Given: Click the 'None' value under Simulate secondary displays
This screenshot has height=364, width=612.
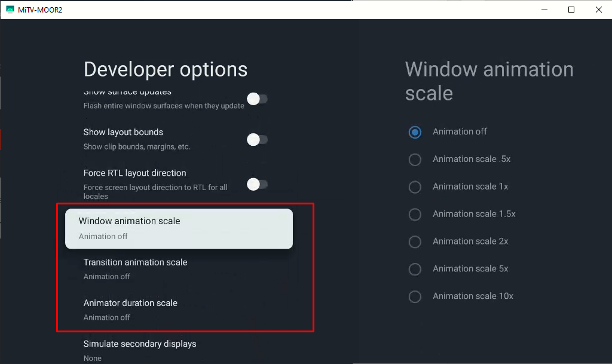Looking at the screenshot, I should point(93,358).
